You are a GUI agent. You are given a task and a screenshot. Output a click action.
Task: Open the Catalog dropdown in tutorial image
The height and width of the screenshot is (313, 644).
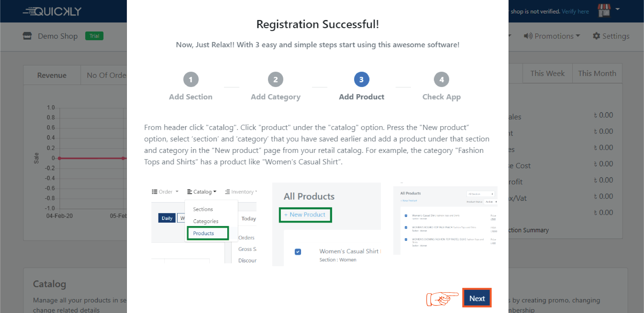pyautogui.click(x=202, y=192)
